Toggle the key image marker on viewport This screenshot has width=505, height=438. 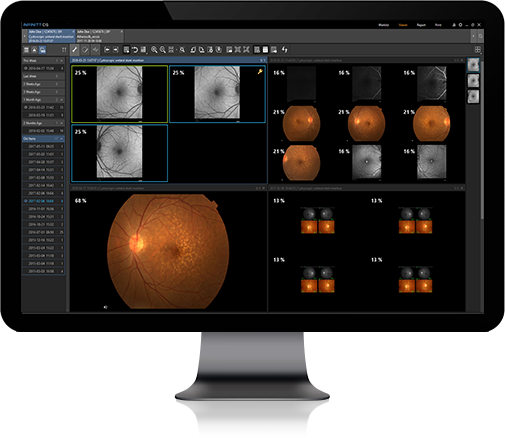(260, 71)
